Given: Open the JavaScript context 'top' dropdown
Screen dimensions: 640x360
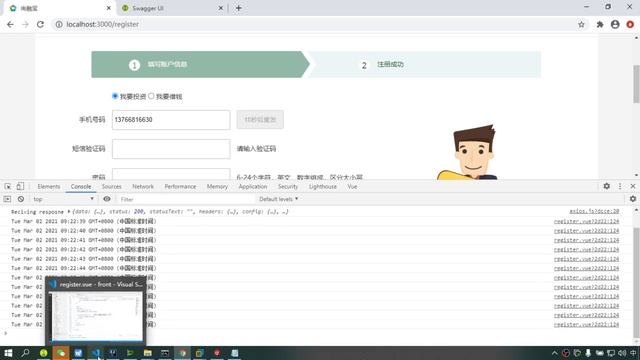Looking at the screenshot, I should (x=63, y=199).
